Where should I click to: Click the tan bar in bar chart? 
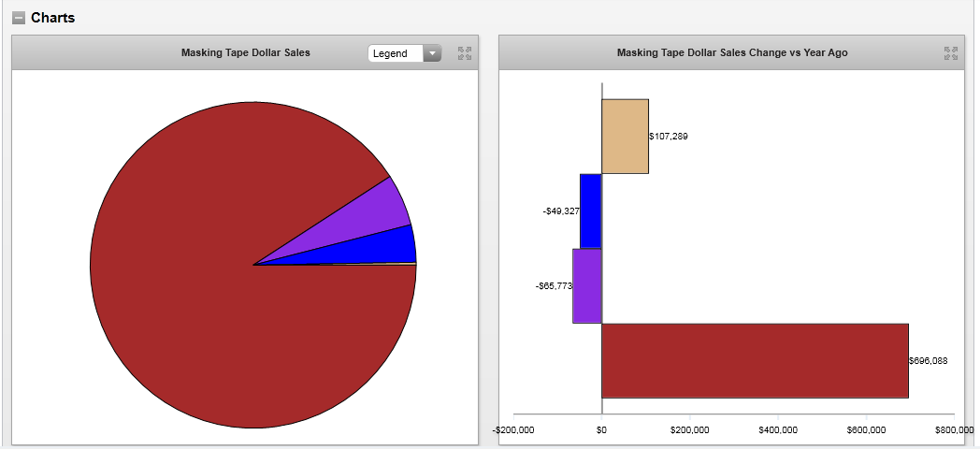pos(625,137)
